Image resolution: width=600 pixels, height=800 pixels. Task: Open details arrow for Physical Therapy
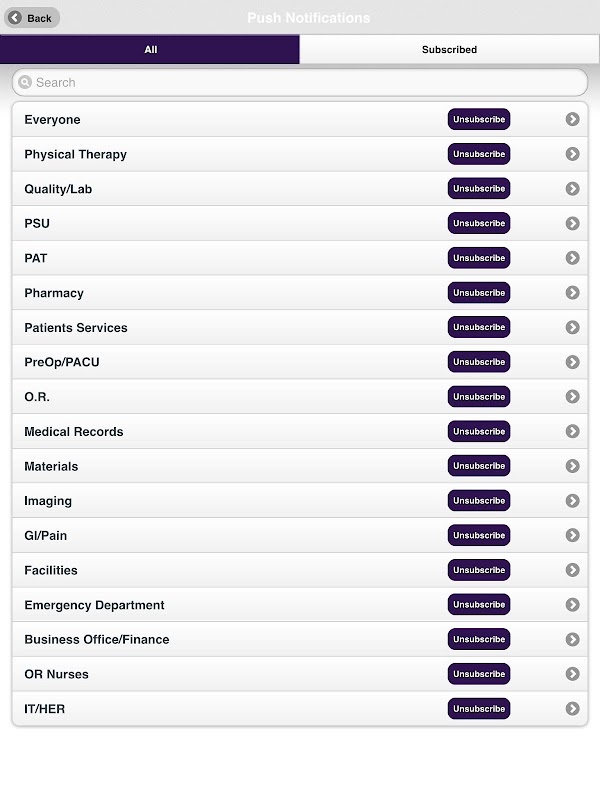click(x=572, y=154)
